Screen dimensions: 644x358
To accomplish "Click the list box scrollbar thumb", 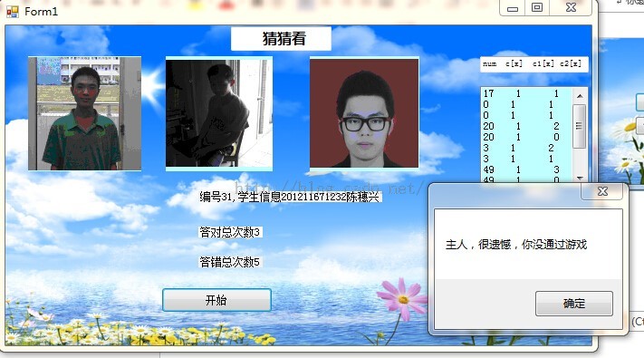I will coord(579,126).
